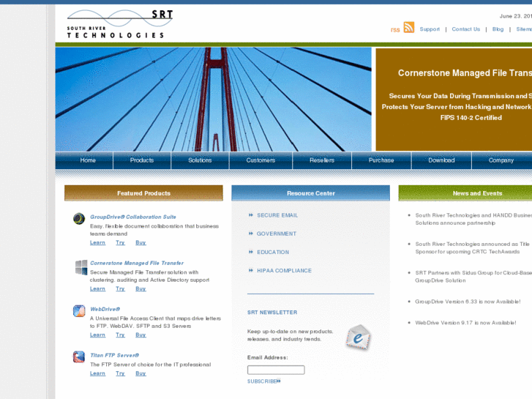This screenshot has height=399, width=532.
Task: Click the arrow bullet beside SECURE EMAIL
Action: coord(251,215)
